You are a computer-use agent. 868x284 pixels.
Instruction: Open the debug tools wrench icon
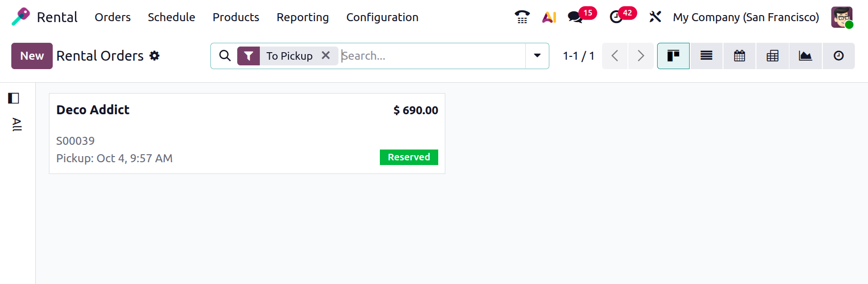click(655, 17)
